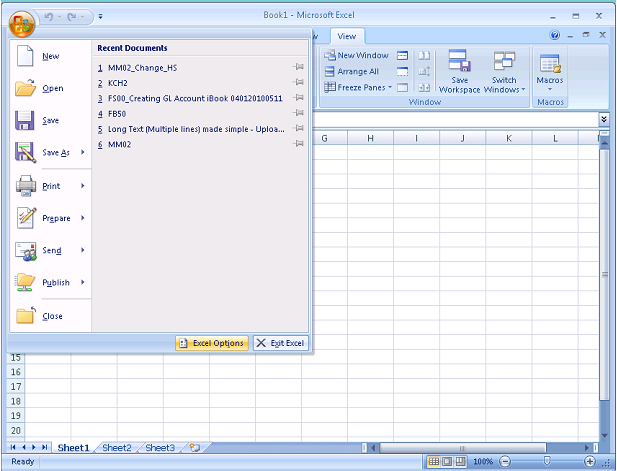Screen dimensions: 617x471
Task: Click the Excel Options button
Action: [211, 343]
